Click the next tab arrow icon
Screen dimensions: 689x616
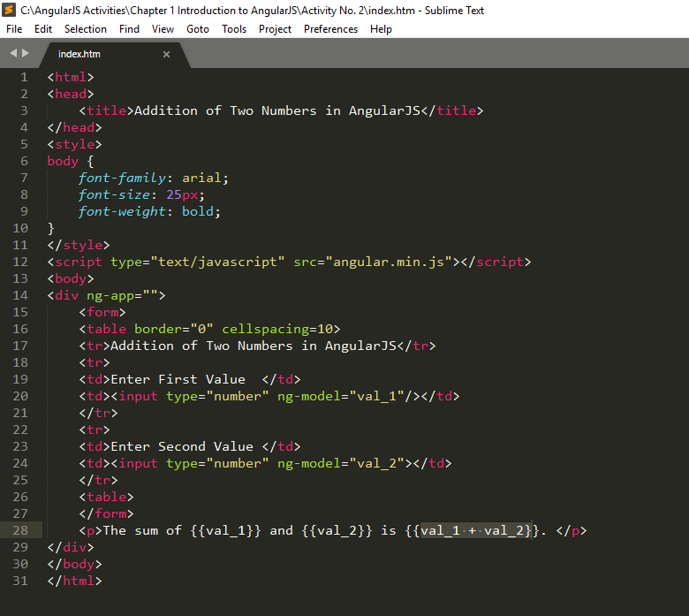click(x=26, y=53)
